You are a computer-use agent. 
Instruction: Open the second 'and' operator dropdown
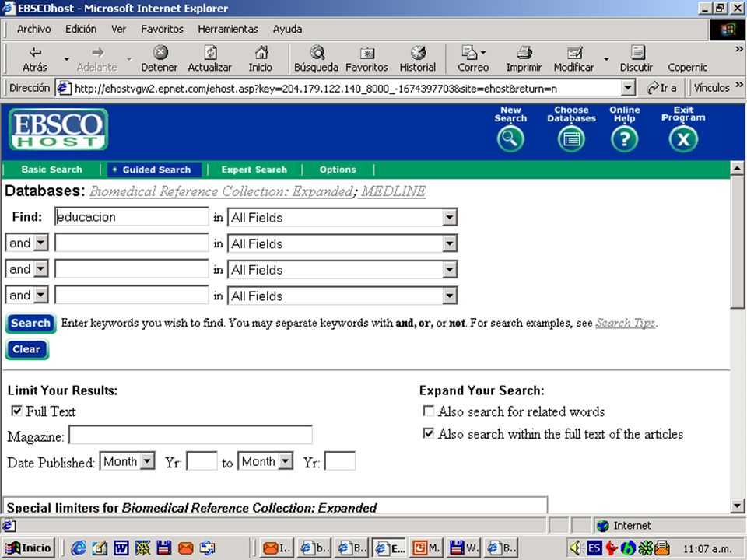[41, 269]
